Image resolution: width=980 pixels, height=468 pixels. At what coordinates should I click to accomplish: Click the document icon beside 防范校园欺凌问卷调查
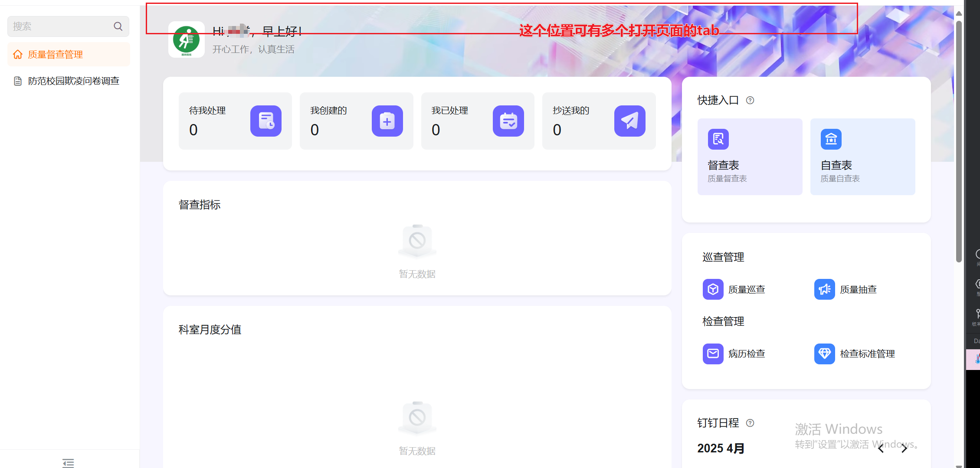point(18,81)
